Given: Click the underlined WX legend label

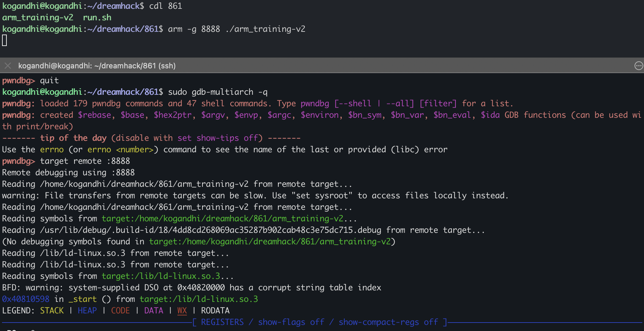Looking at the screenshot, I should 182,311.
